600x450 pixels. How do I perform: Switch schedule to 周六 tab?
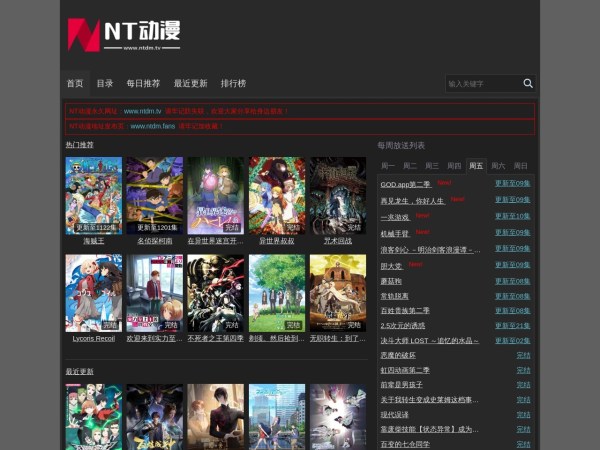tap(498, 165)
